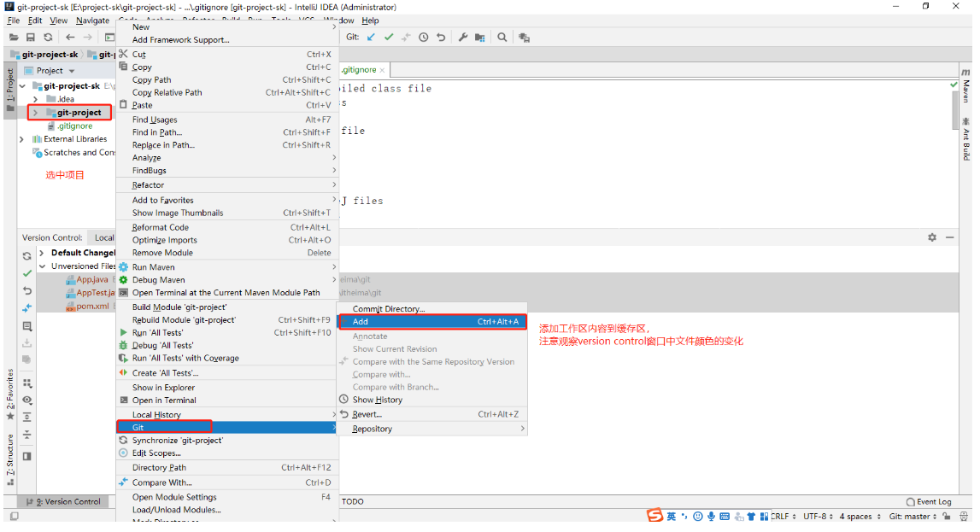Open the TODO tool window tab
This screenshot has height=532, width=980.
[353, 502]
